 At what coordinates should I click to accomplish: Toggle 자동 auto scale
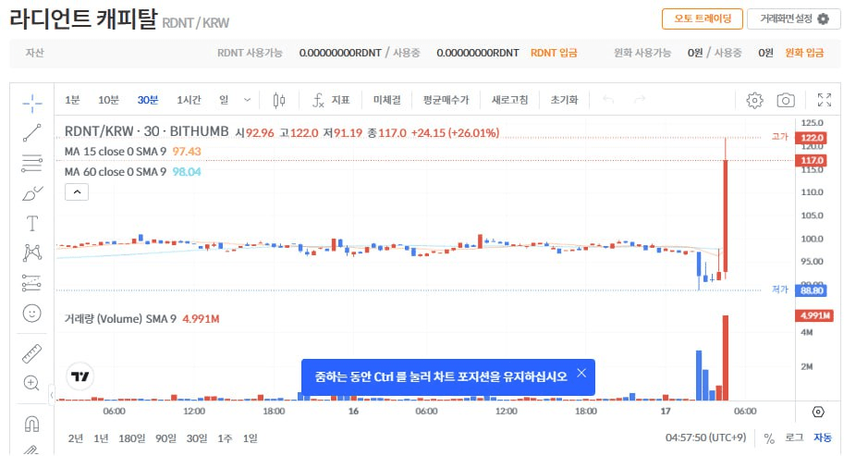(823, 438)
